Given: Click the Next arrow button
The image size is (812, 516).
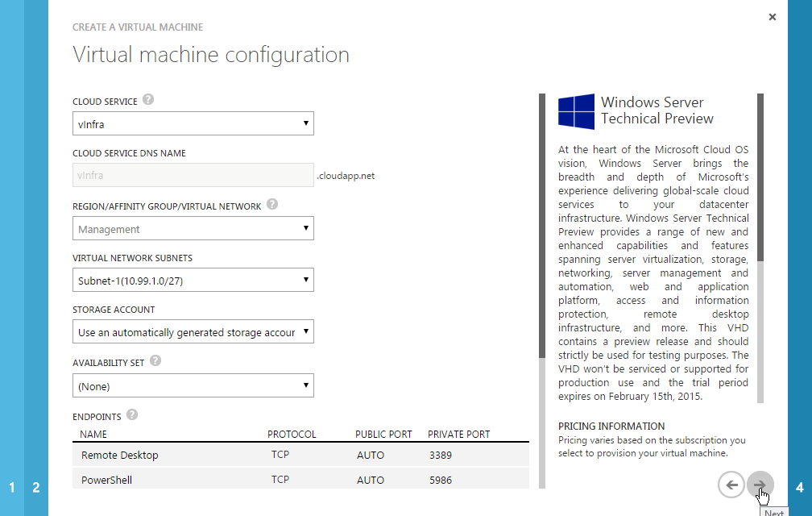Looking at the screenshot, I should pos(760,485).
